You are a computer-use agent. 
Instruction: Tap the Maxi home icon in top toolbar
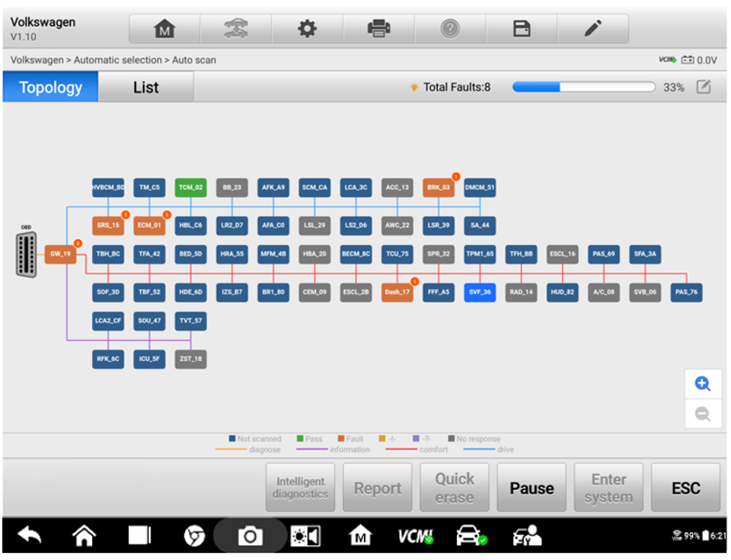[164, 29]
